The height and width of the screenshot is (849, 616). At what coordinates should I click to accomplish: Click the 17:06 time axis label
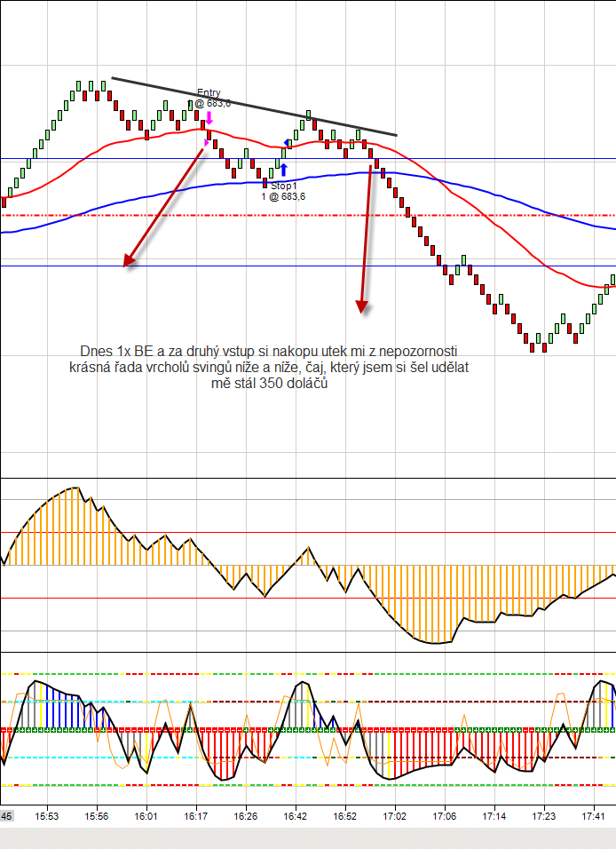click(x=445, y=816)
